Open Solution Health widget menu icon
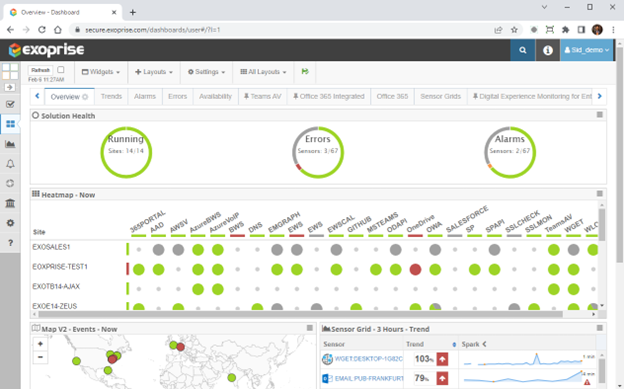Viewport: 624px width, 389px height. pos(600,115)
